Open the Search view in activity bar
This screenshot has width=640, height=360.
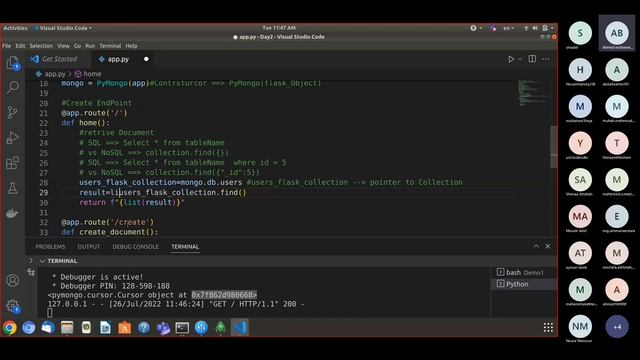tap(13, 87)
